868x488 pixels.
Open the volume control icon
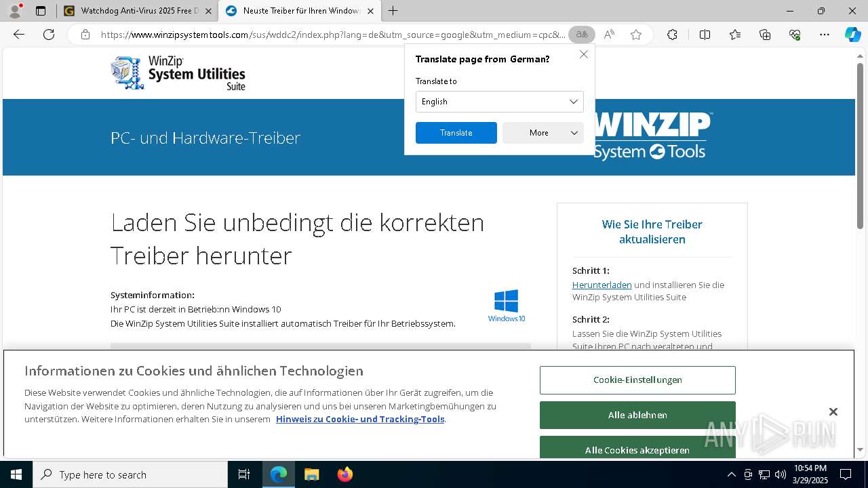point(781,474)
